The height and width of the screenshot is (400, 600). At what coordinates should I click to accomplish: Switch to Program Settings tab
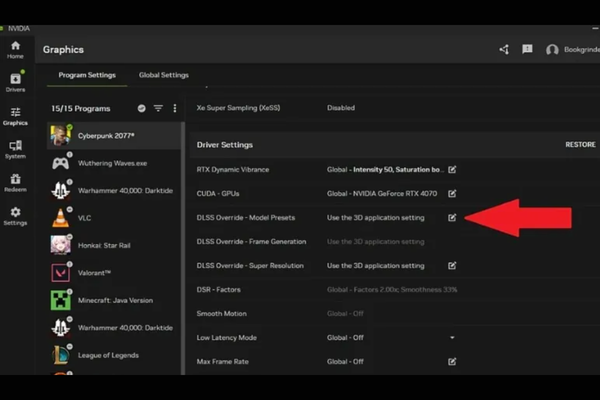pyautogui.click(x=87, y=75)
